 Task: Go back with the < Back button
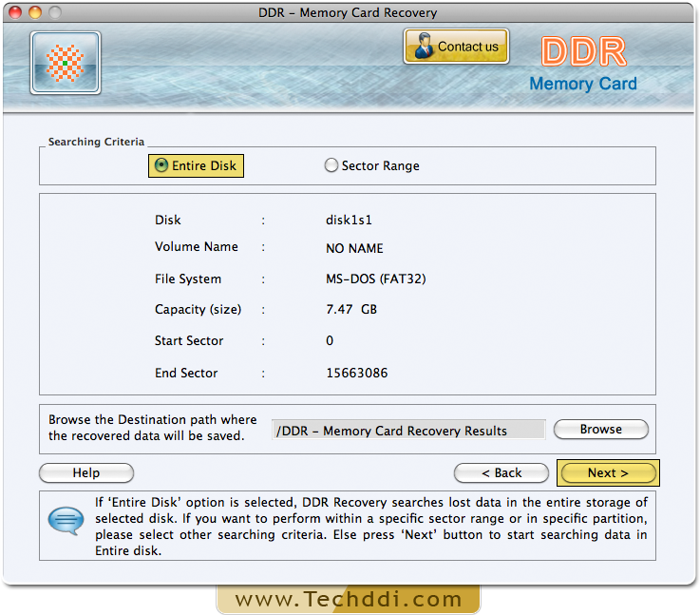(501, 472)
